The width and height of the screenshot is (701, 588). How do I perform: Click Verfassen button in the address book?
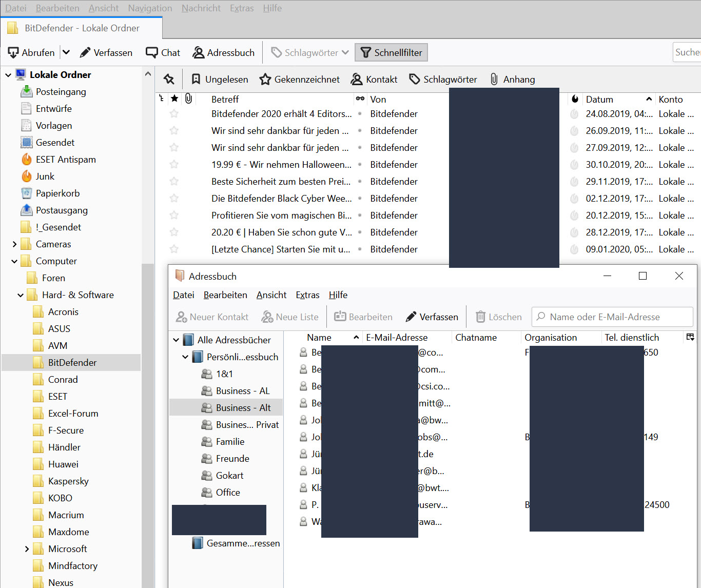click(x=432, y=317)
